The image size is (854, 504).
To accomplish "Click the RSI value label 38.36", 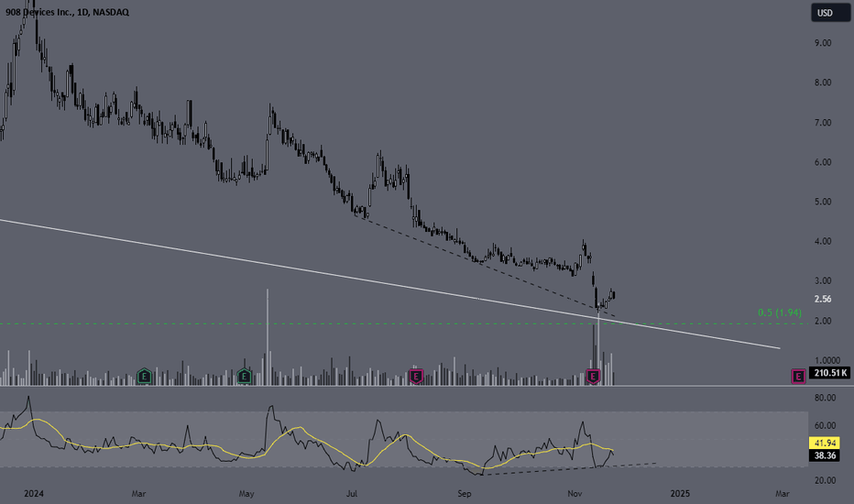I will tap(824, 455).
